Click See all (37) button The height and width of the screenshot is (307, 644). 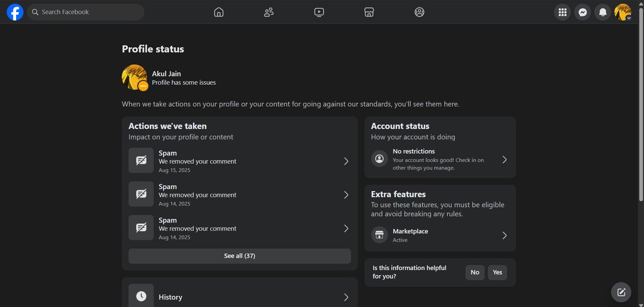(x=239, y=256)
